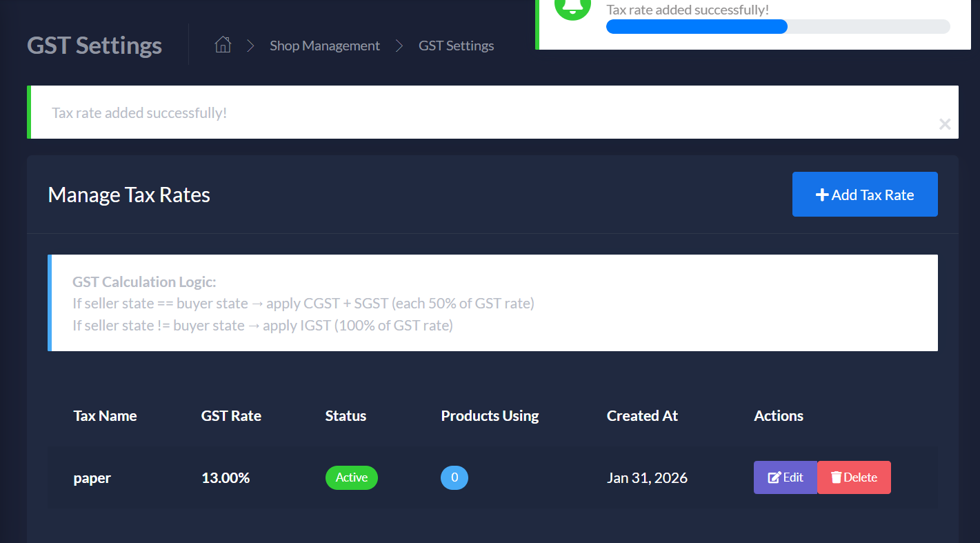This screenshot has height=543, width=980.
Task: Click the pencil icon on the Edit button
Action: [774, 477]
